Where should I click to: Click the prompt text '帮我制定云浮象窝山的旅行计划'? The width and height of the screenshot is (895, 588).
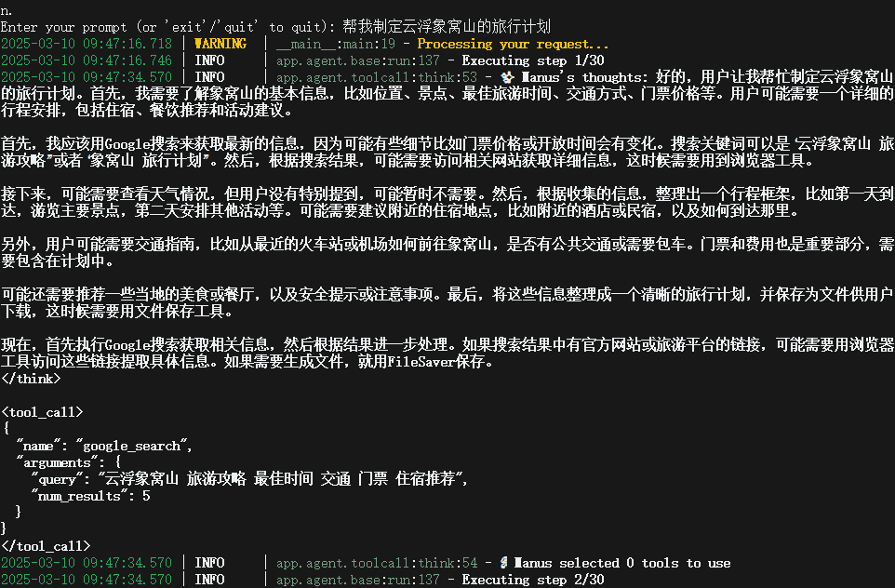pyautogui.click(x=447, y=27)
